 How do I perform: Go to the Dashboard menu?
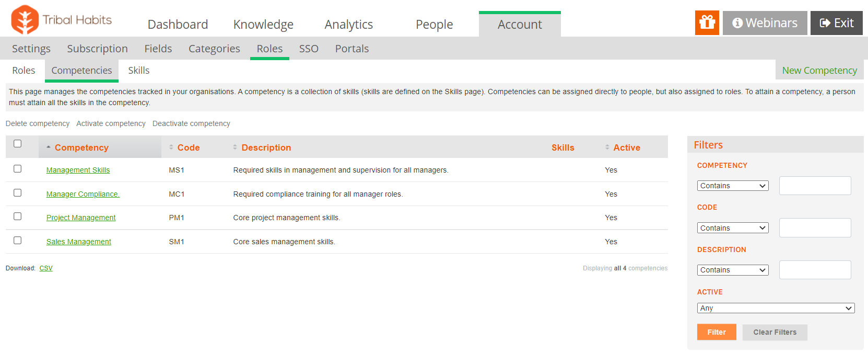click(178, 25)
